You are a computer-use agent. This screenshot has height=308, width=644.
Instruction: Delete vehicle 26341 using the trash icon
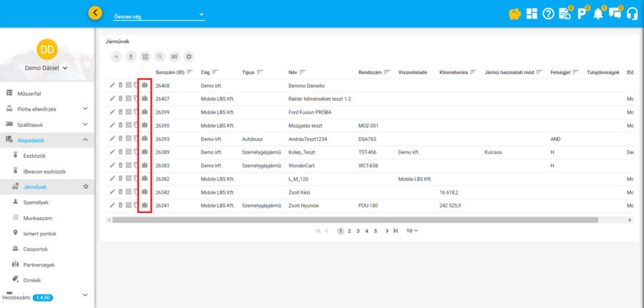pyautogui.click(x=120, y=205)
